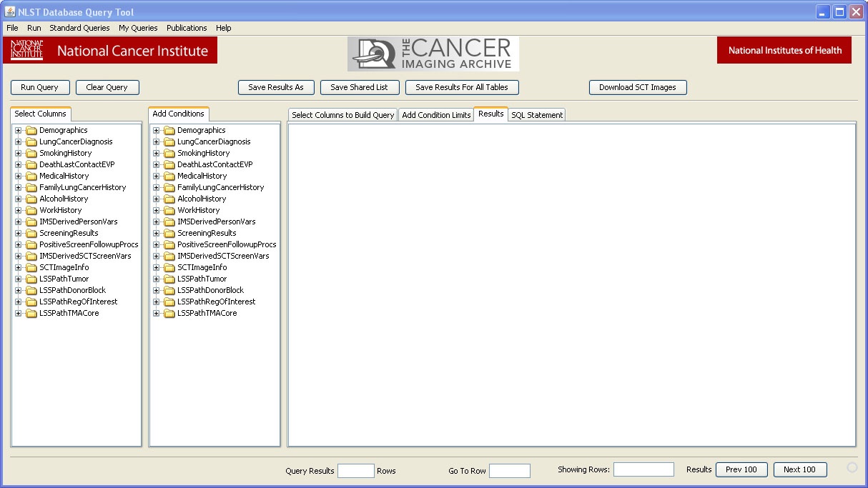Select PositiveScreenFollowupProcs label in Select Columns tree
This screenshot has width=868, height=488.
point(89,245)
